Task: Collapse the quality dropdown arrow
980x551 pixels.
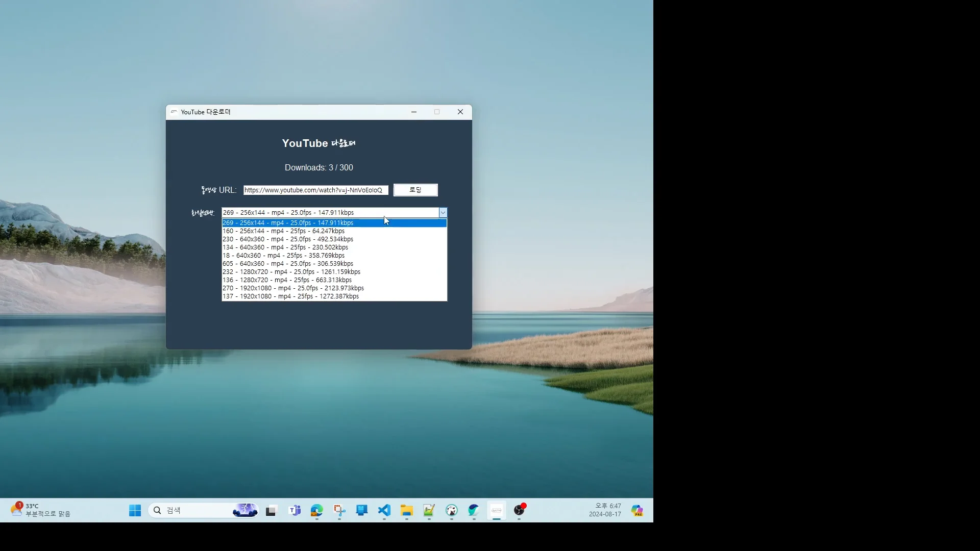Action: pyautogui.click(x=443, y=213)
